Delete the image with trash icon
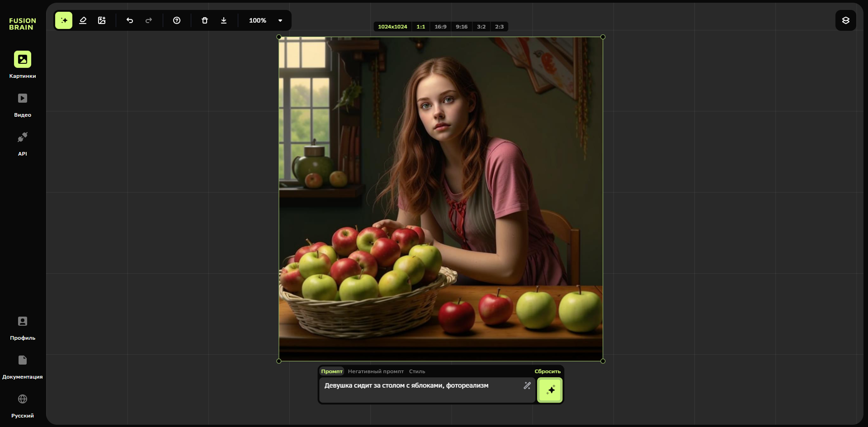Screen dimensions: 868x427 [x=205, y=20]
